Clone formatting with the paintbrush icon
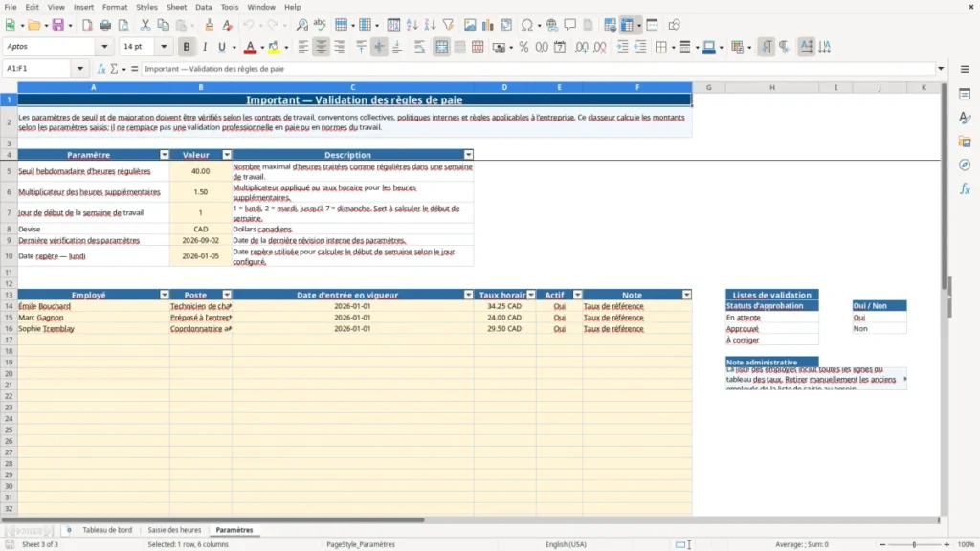Viewport: 980px width, 551px height. point(209,25)
